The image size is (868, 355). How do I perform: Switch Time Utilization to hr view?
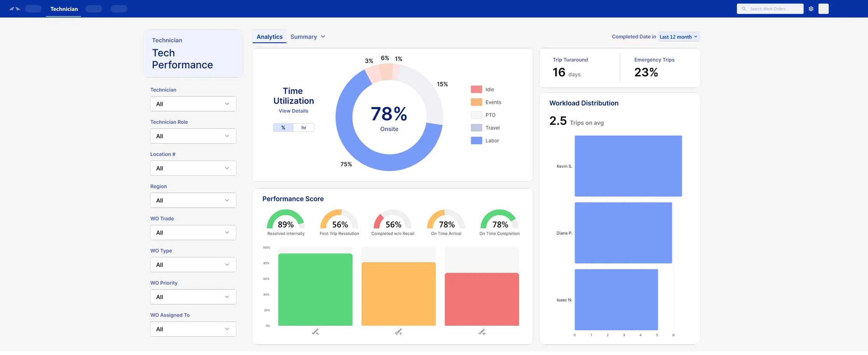[x=304, y=128]
